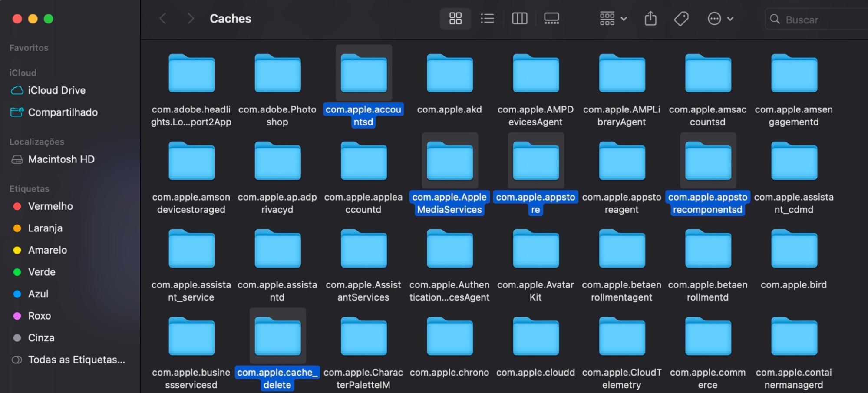Open gallery view mode

551,18
